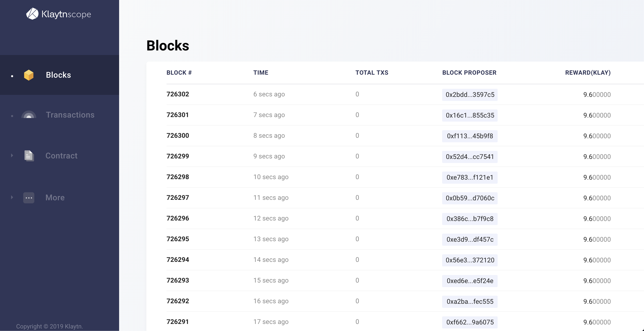Open proposer address 0x52d4...cc7541

pyautogui.click(x=470, y=157)
